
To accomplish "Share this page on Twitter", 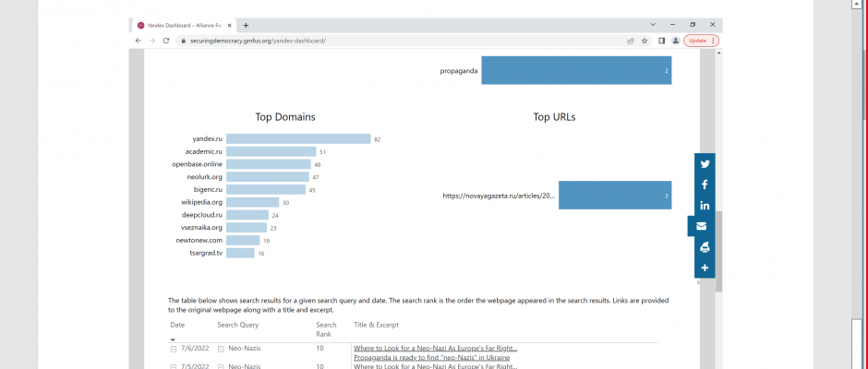I will pos(705,164).
